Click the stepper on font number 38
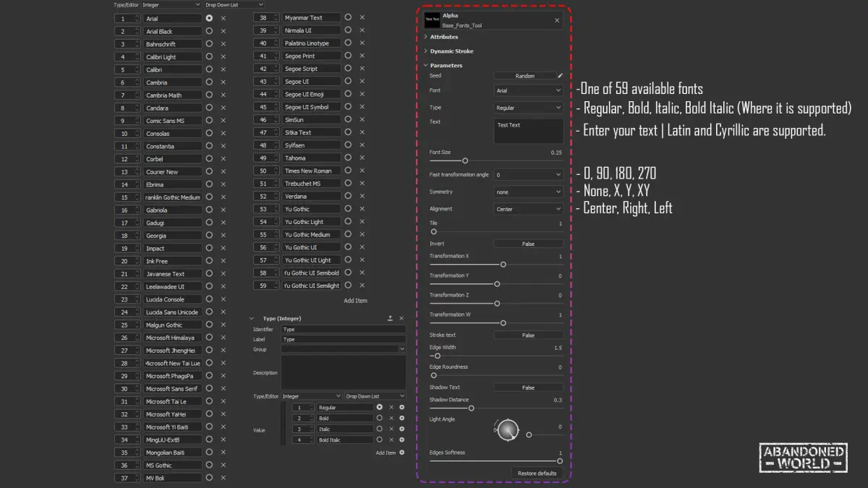Image resolution: width=868 pixels, height=488 pixels. [276, 17]
